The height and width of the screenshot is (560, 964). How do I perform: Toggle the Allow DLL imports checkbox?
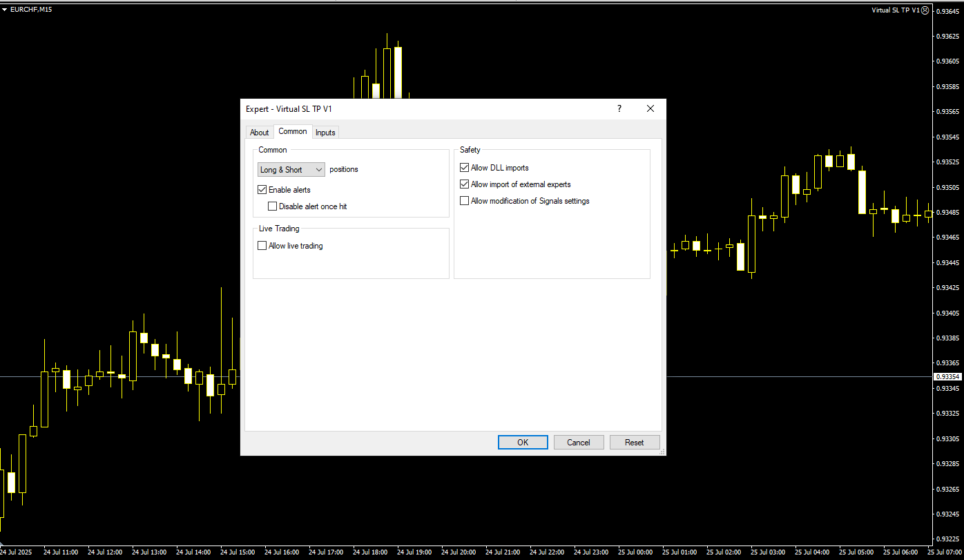coord(465,168)
